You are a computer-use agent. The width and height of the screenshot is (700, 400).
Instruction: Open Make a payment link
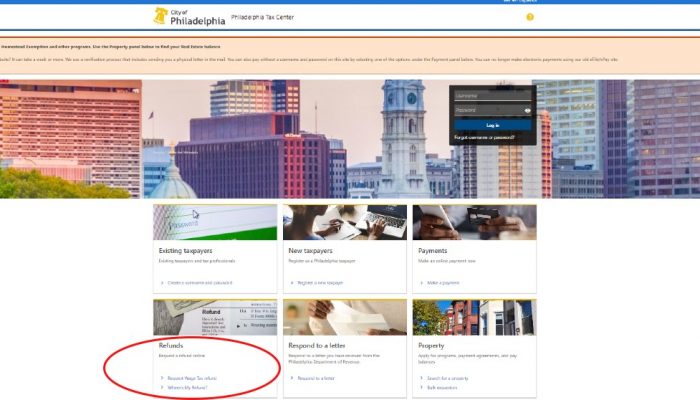tap(443, 283)
